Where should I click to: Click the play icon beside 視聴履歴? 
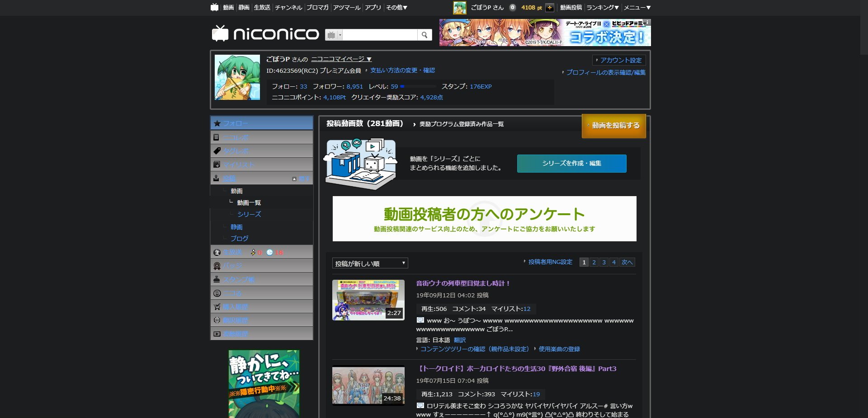217,334
